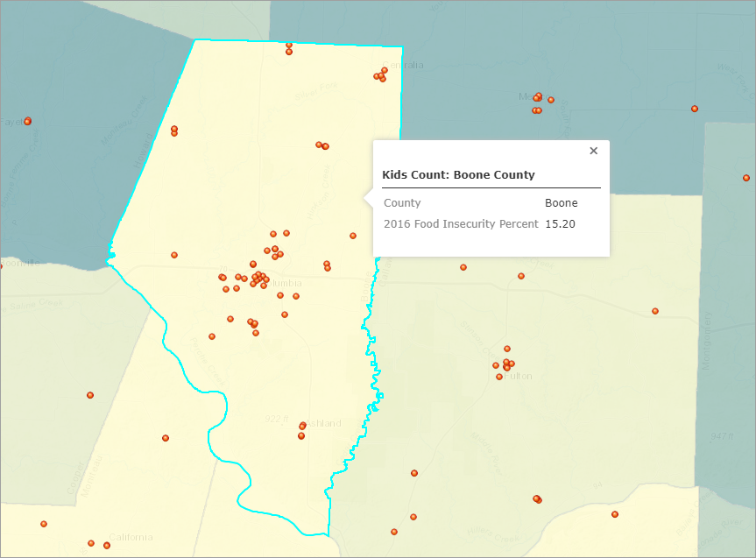Image resolution: width=756 pixels, height=558 pixels.
Task: Select the Boone county name value in popup
Action: tap(561, 203)
